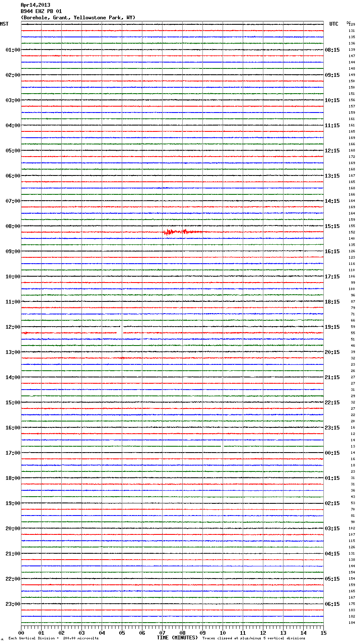This screenshot has width=357, height=644.
Task: Click the "04:00" MST hour label
Action: tap(13, 126)
